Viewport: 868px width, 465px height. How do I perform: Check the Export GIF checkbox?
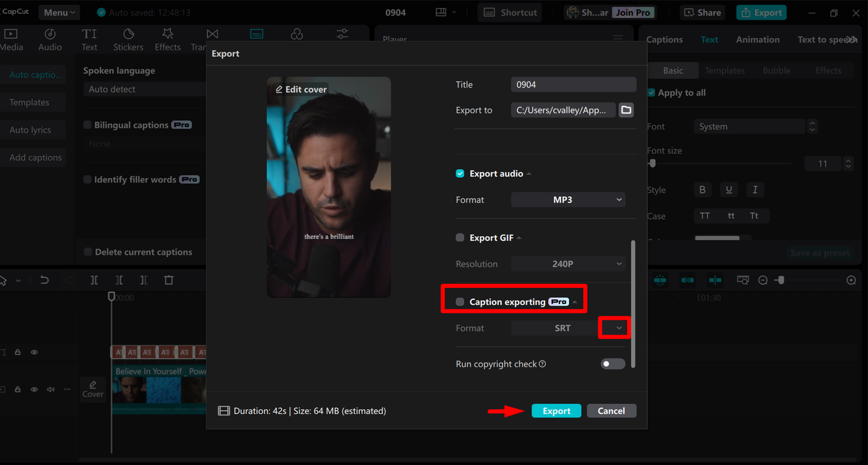[x=460, y=238]
